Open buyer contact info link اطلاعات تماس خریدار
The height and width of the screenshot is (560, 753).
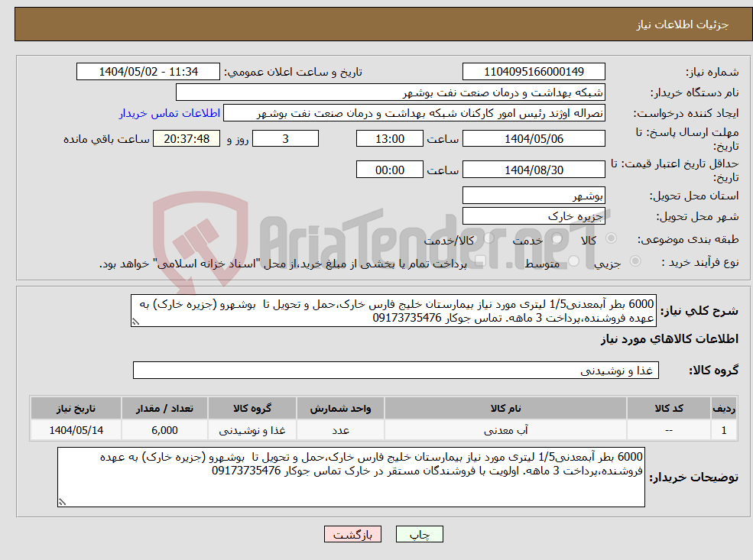[170, 113]
